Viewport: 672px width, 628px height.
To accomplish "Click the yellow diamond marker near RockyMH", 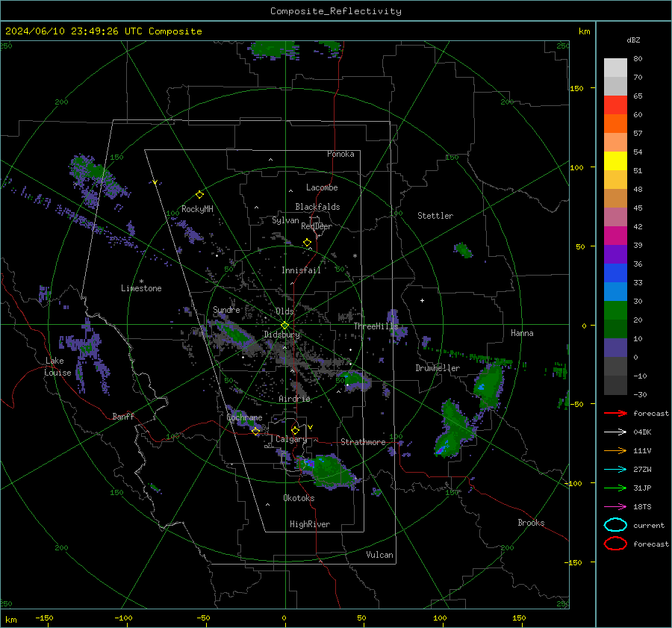I will point(199,195).
